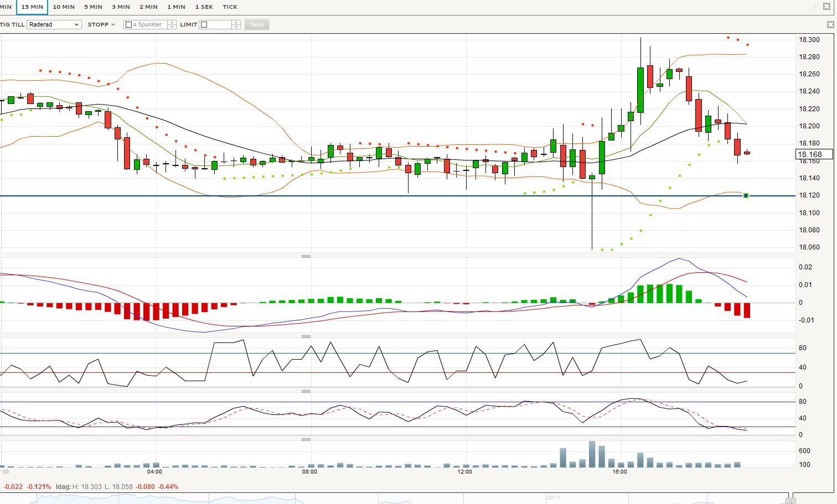Open the Raderad dropdown
Viewport: 837px width, 504px height.
point(54,25)
